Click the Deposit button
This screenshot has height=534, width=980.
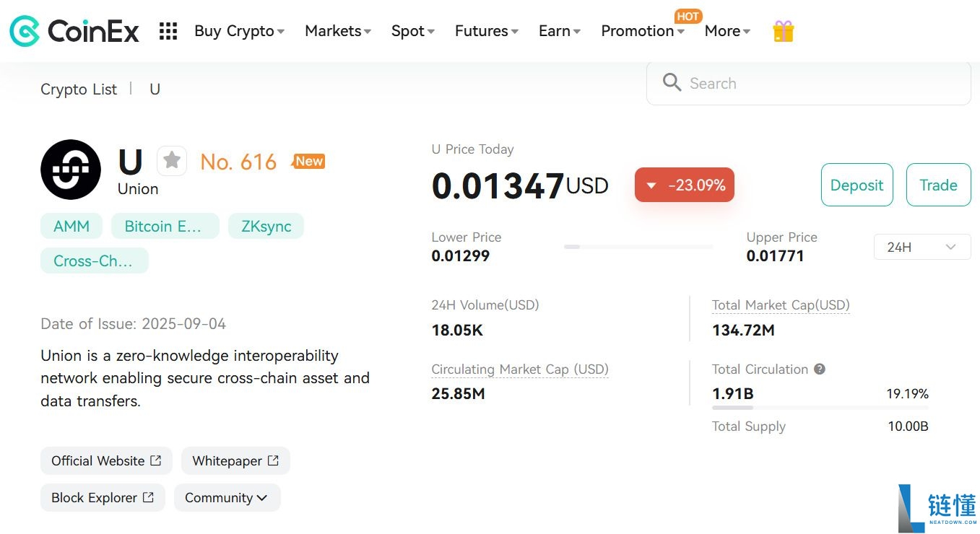coord(857,185)
